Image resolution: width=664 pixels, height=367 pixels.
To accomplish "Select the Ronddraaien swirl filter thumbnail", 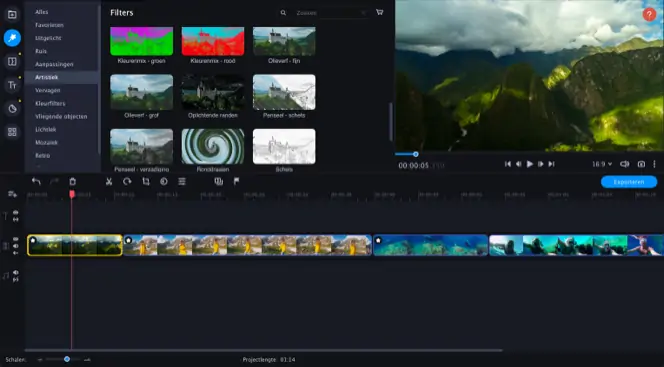I will coord(213,146).
